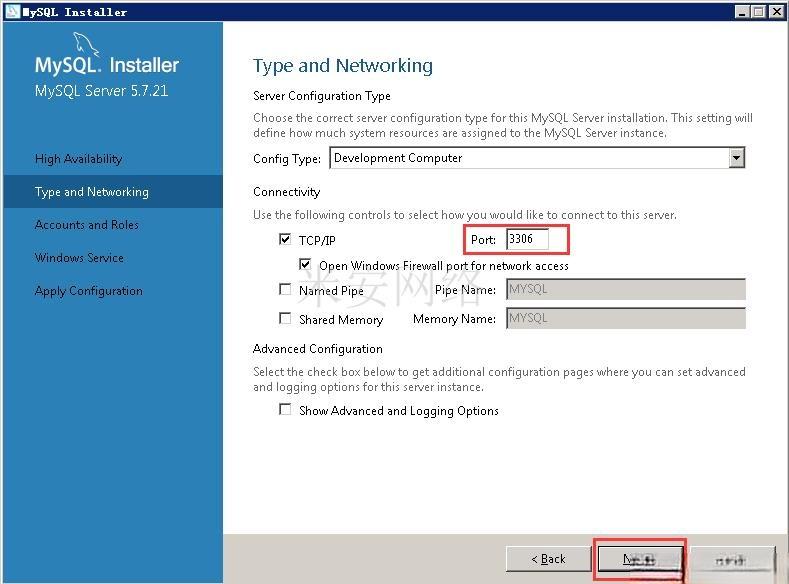Click the MySQL Installer title bar icon
This screenshot has width=789, height=584.
click(x=11, y=11)
